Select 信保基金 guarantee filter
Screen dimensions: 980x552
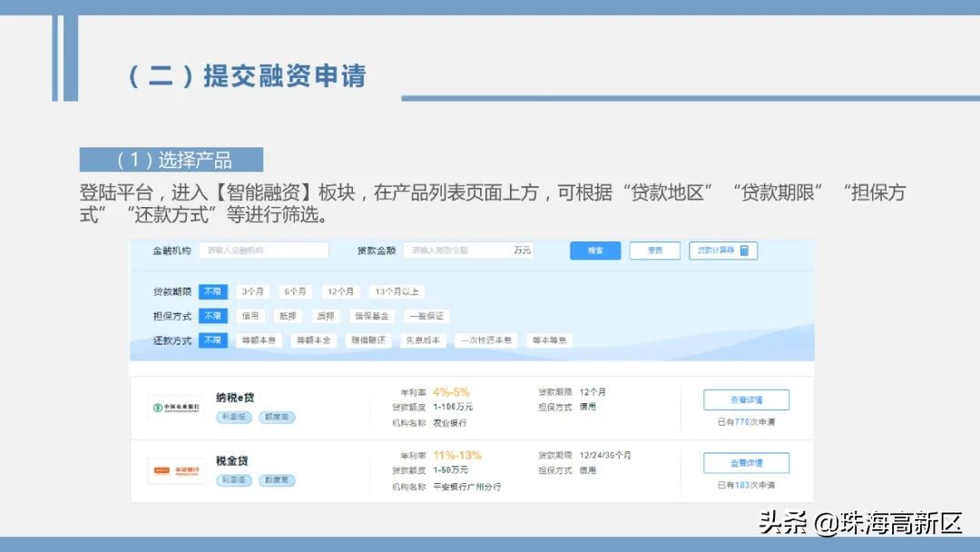tap(372, 316)
